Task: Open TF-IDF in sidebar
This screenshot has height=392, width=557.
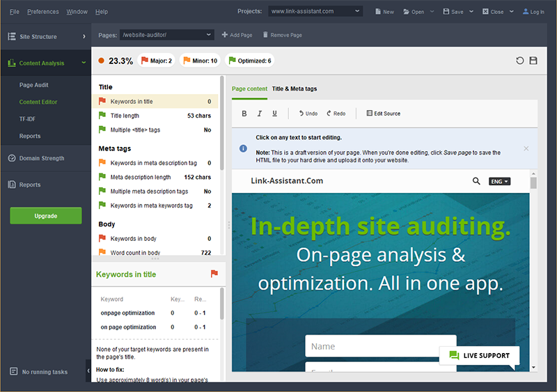Action: click(27, 119)
